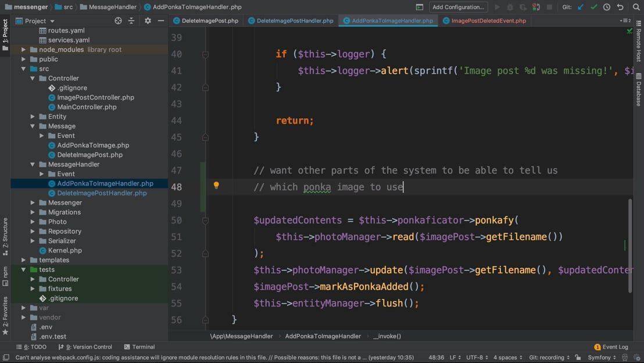The width and height of the screenshot is (644, 363).
Task: Click fold end marker on line 56
Action: pyautogui.click(x=205, y=319)
